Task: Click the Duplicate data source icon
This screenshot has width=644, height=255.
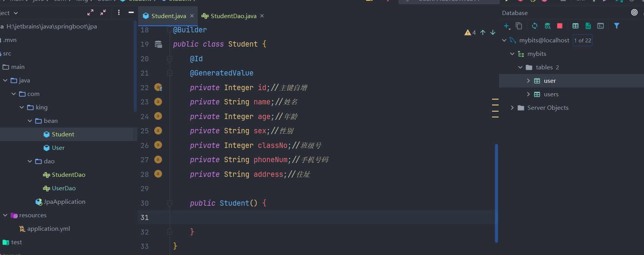Action: tap(519, 26)
